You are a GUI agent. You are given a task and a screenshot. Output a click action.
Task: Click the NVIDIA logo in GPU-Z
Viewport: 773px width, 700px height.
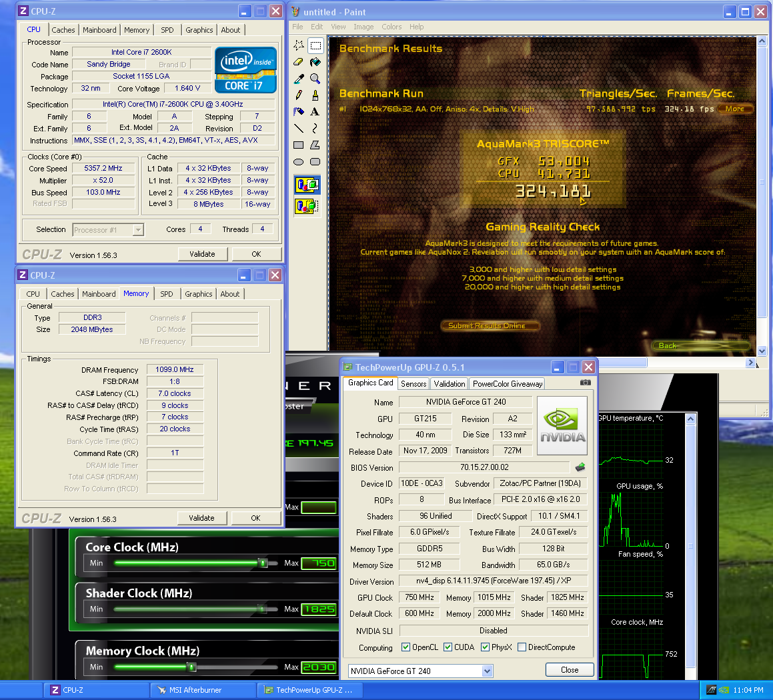[x=562, y=425]
